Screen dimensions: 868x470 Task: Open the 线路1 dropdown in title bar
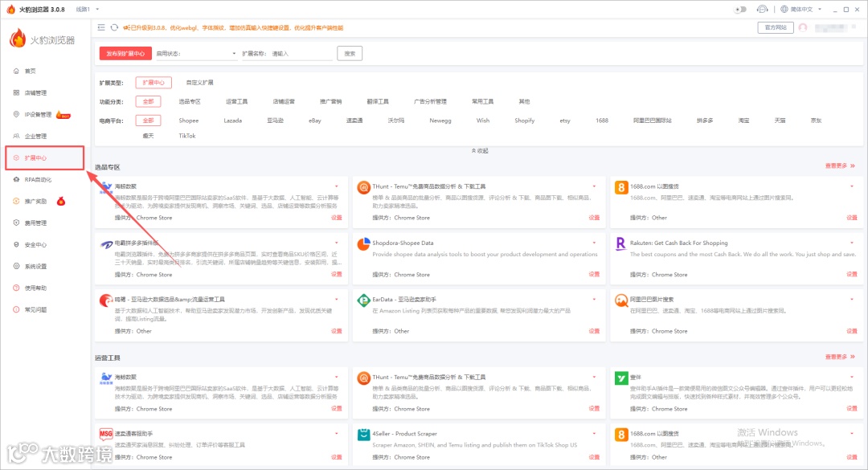point(88,9)
